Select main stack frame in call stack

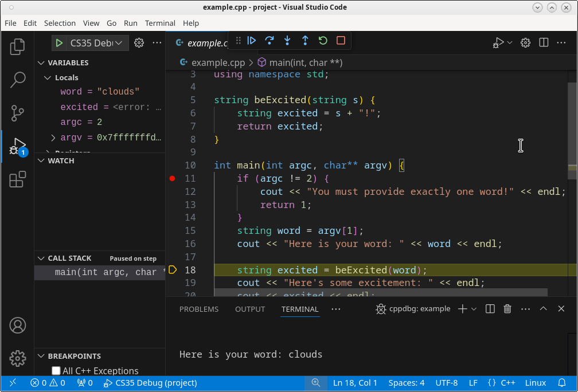pos(100,273)
